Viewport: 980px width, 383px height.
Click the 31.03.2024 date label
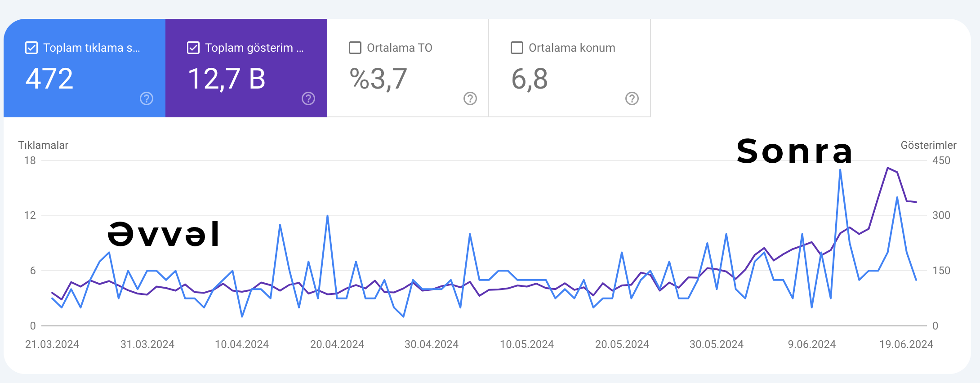147,344
